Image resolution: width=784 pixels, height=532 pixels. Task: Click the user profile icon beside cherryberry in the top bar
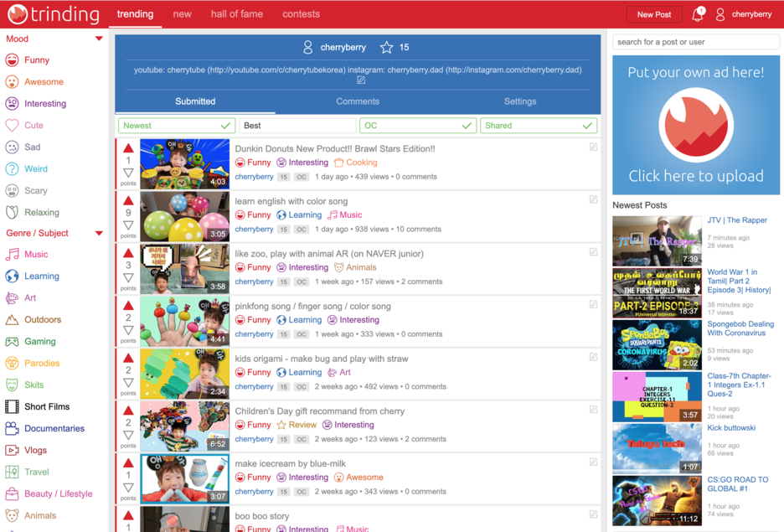(720, 14)
